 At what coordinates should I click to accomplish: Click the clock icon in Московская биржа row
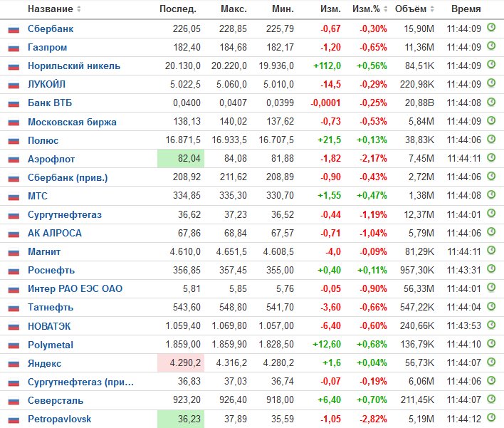[491, 120]
